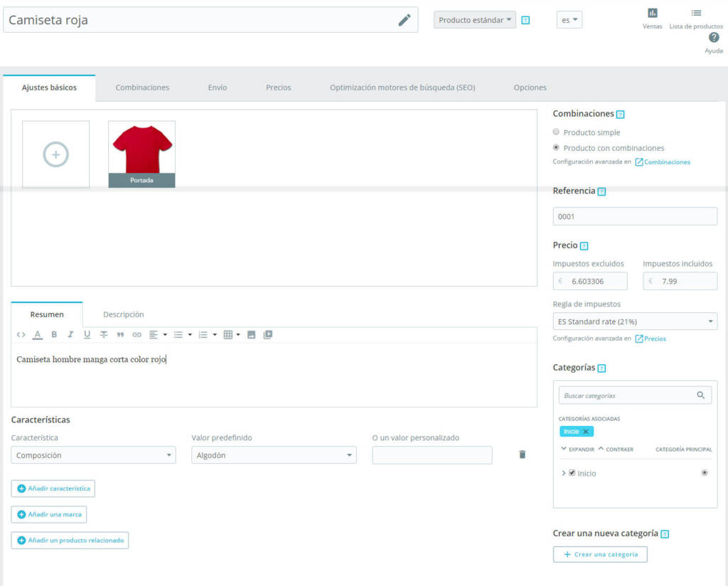
Task: Toggle the Inicio category checkbox
Action: click(x=572, y=473)
